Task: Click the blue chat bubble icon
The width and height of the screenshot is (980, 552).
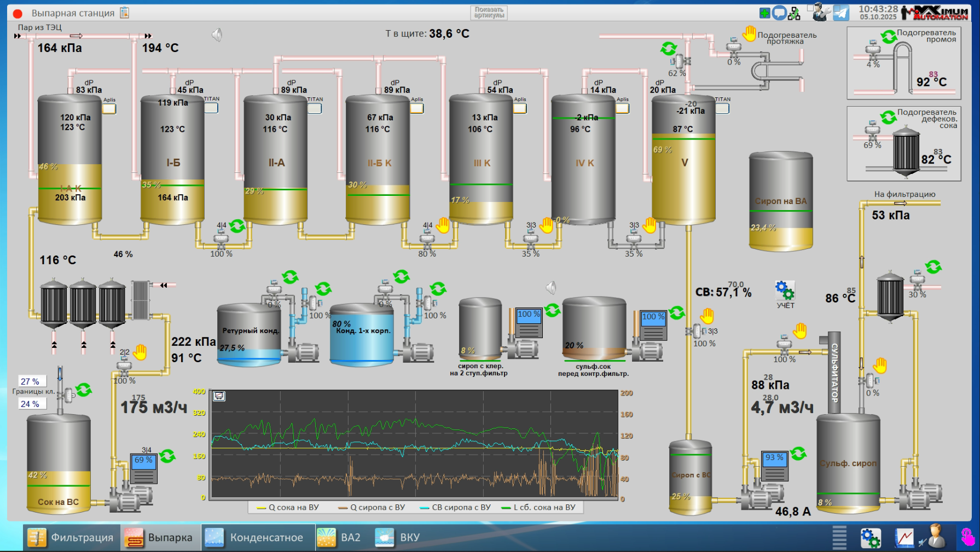Action: [779, 13]
